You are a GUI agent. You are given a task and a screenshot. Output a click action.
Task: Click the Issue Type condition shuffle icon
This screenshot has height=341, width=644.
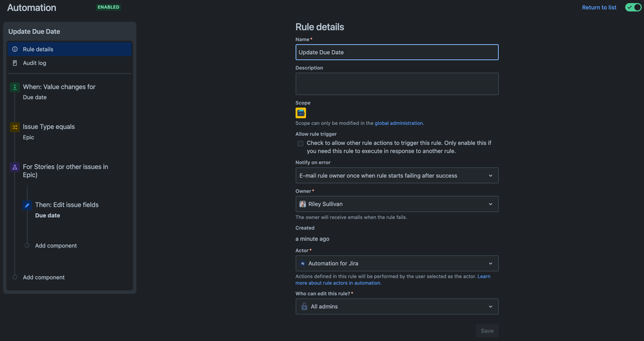point(15,127)
